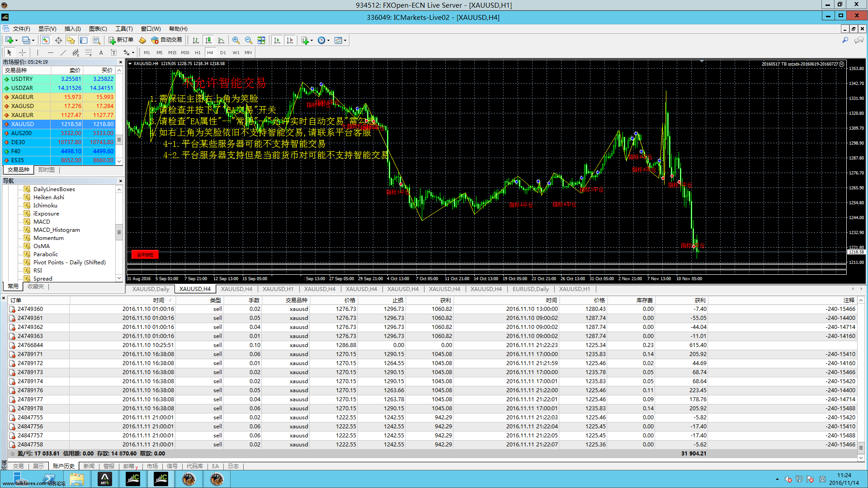Viewport: 868px width, 488px height.
Task: Open the indicators list dropdown icon
Action: (307, 40)
